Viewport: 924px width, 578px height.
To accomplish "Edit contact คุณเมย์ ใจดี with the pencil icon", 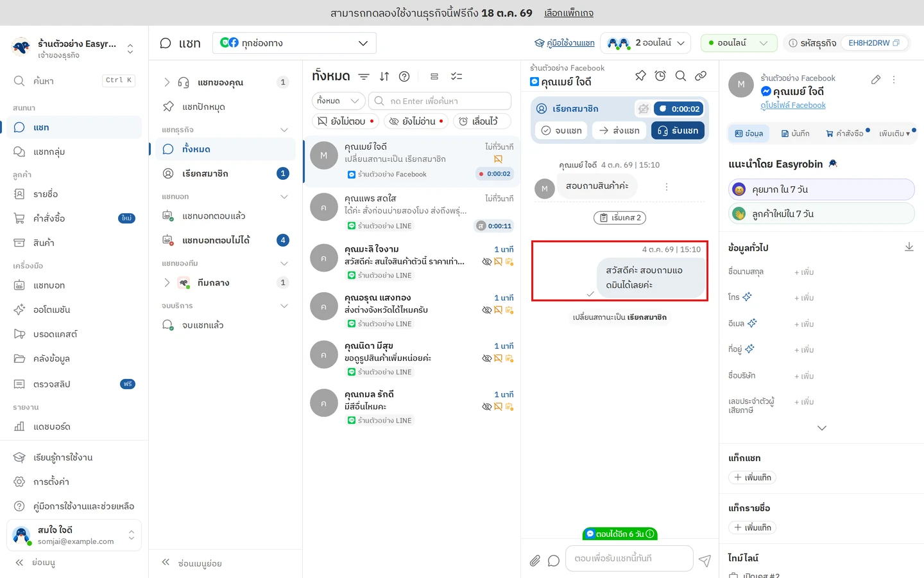I will 876,80.
